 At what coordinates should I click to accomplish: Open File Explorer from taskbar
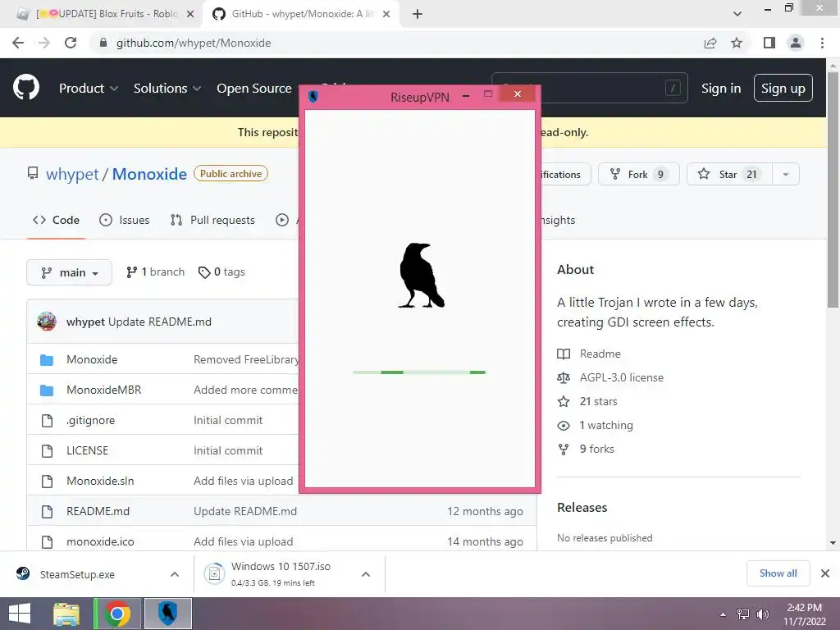(x=66, y=614)
